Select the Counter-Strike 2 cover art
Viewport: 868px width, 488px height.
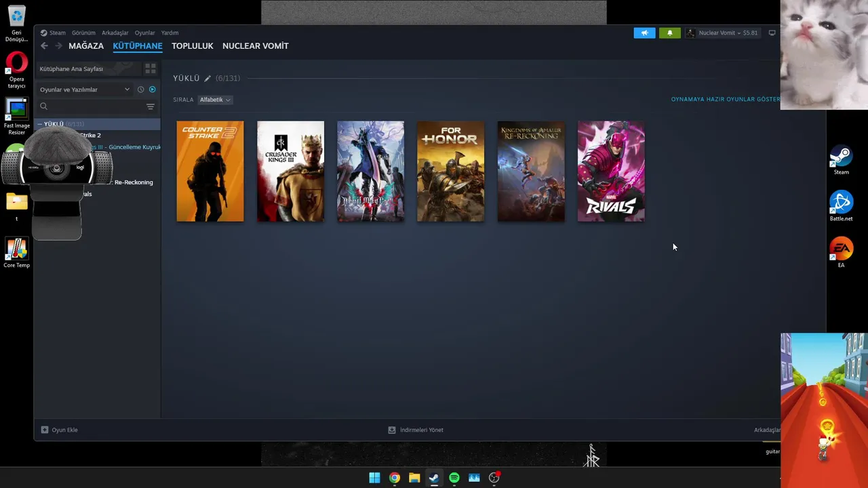(210, 171)
